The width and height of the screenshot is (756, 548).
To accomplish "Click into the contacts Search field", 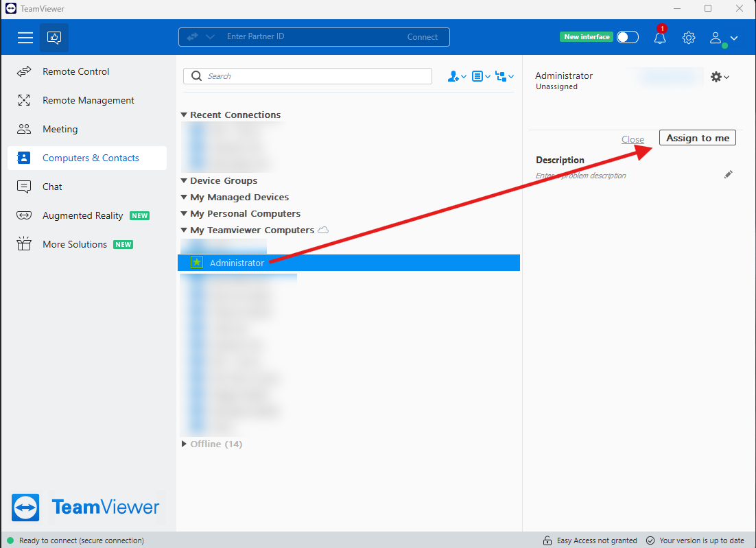I will click(x=307, y=76).
